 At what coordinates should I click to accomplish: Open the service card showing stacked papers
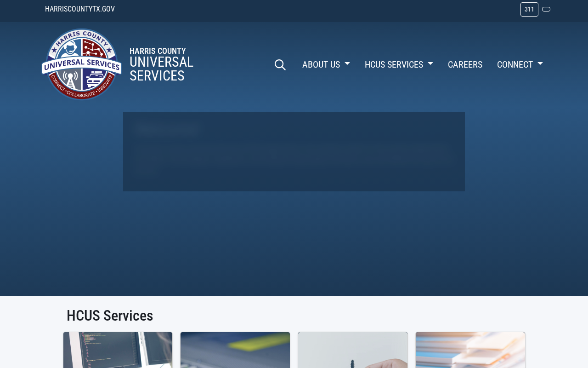(x=470, y=350)
